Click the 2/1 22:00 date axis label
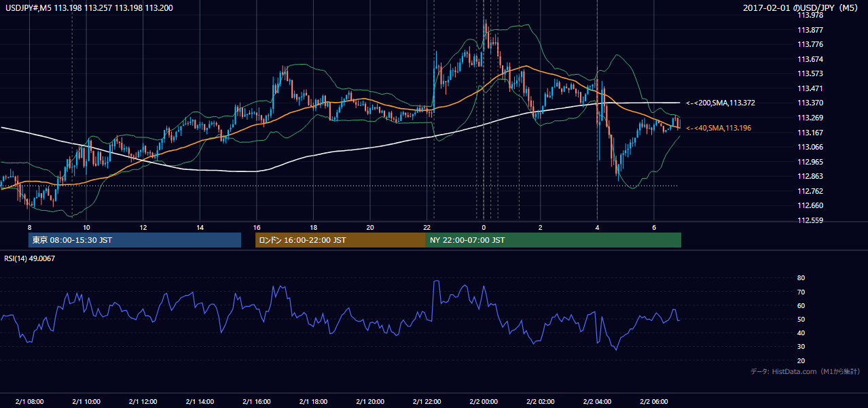 pos(427,401)
